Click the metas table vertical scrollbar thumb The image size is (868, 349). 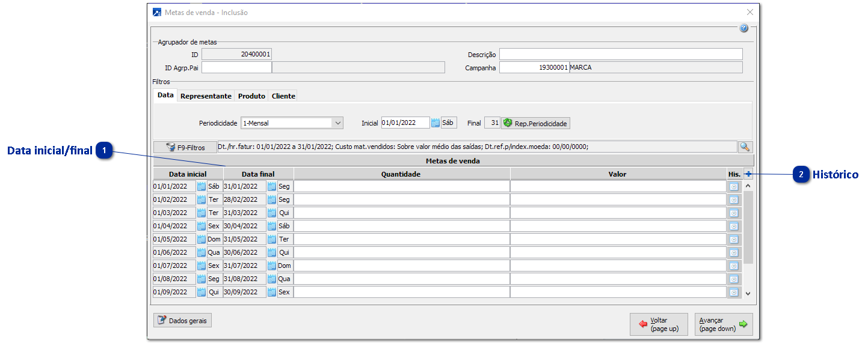click(748, 227)
